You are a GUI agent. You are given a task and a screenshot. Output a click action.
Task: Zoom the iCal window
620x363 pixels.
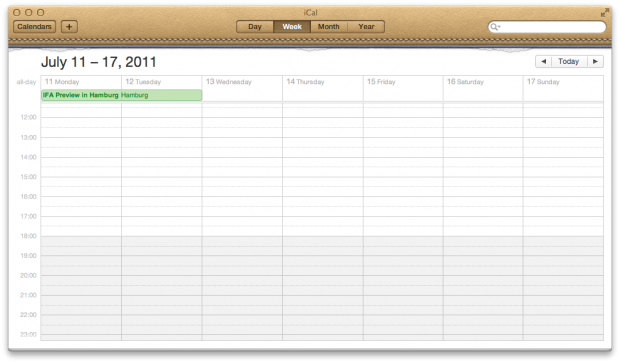40,13
